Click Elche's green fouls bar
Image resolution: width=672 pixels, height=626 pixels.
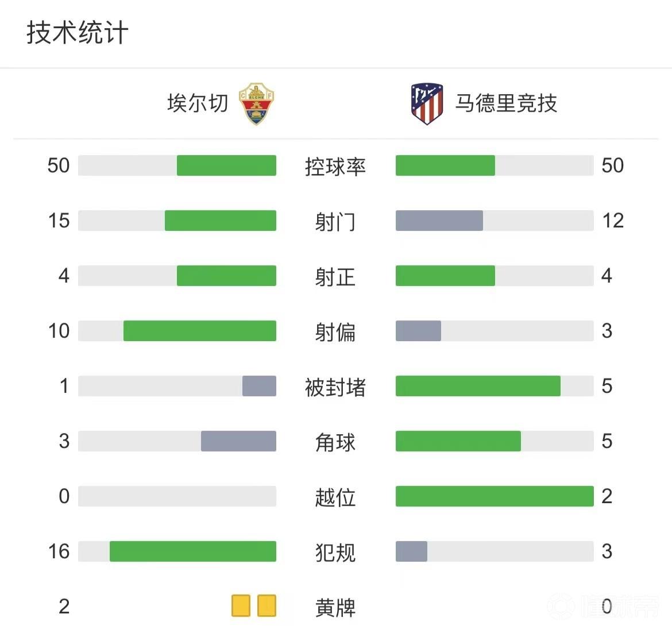pyautogui.click(x=193, y=551)
